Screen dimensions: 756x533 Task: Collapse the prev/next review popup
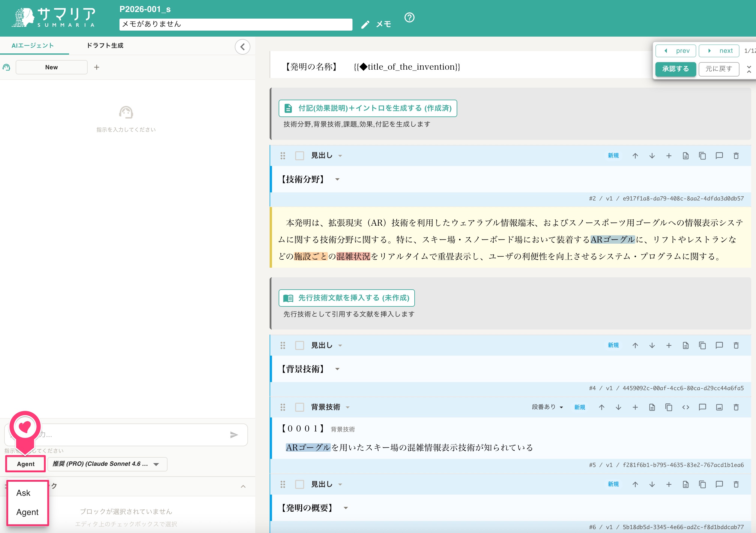(749, 69)
